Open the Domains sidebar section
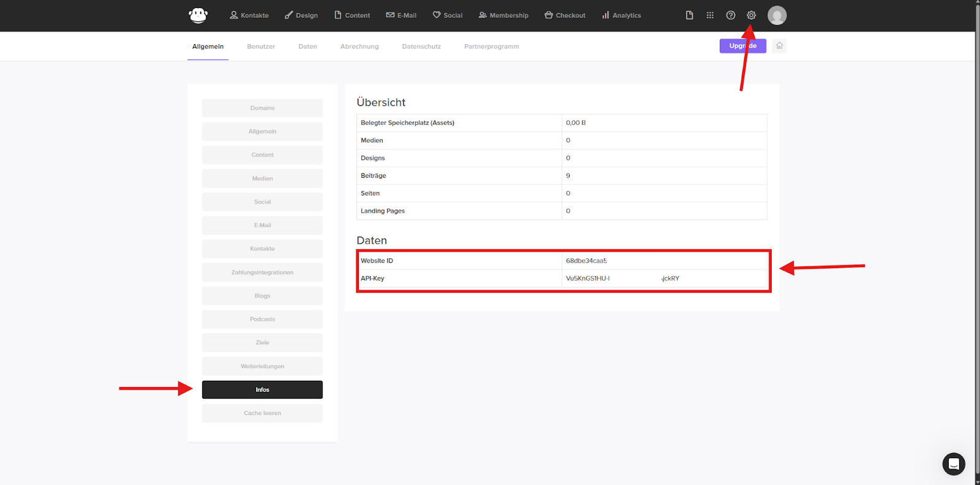Viewport: 980px width, 485px height. tap(262, 108)
